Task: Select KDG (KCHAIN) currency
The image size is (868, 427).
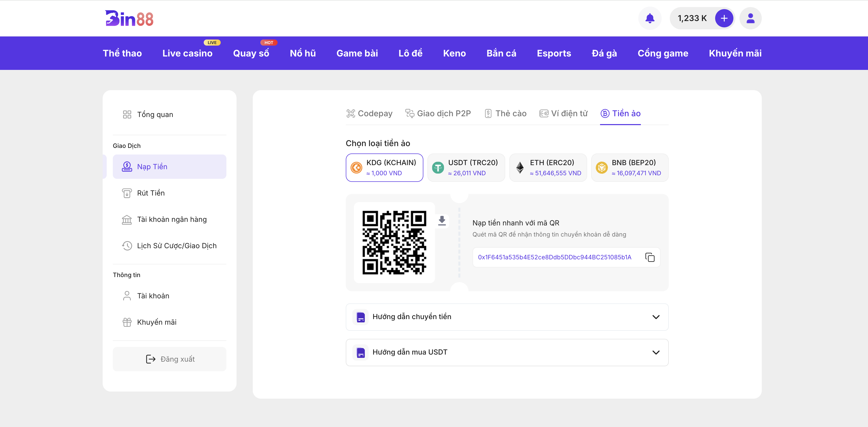Action: (384, 168)
